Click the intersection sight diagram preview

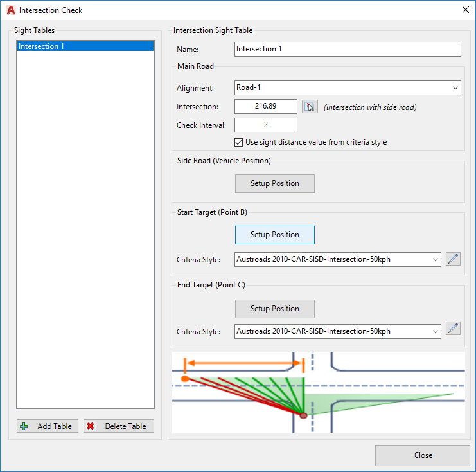coord(318,392)
